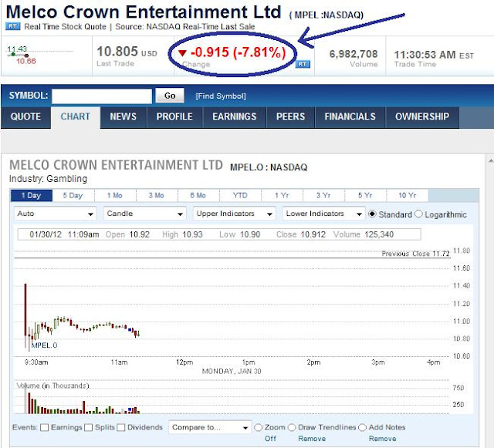Select the Draw Trendlines radio button
This screenshot has height=448, width=494.
[x=292, y=427]
